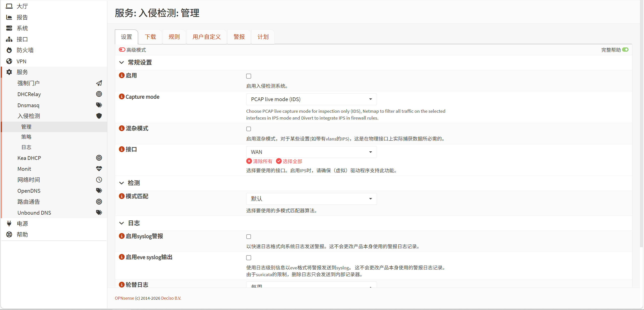Click the info icon next to 混杂模式
Screen dimensions: 644x310
coord(122,128)
